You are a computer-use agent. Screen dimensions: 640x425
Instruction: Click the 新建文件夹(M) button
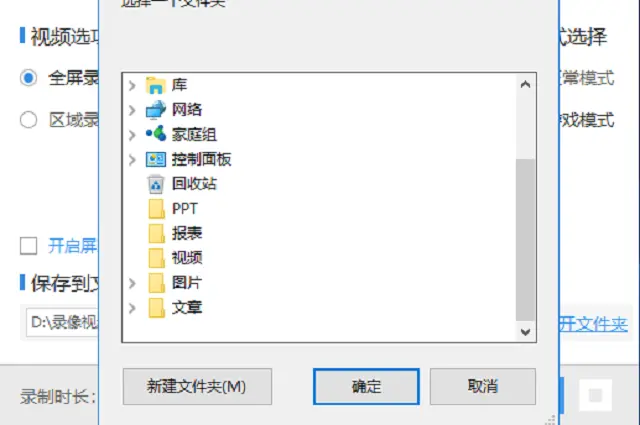(x=197, y=387)
